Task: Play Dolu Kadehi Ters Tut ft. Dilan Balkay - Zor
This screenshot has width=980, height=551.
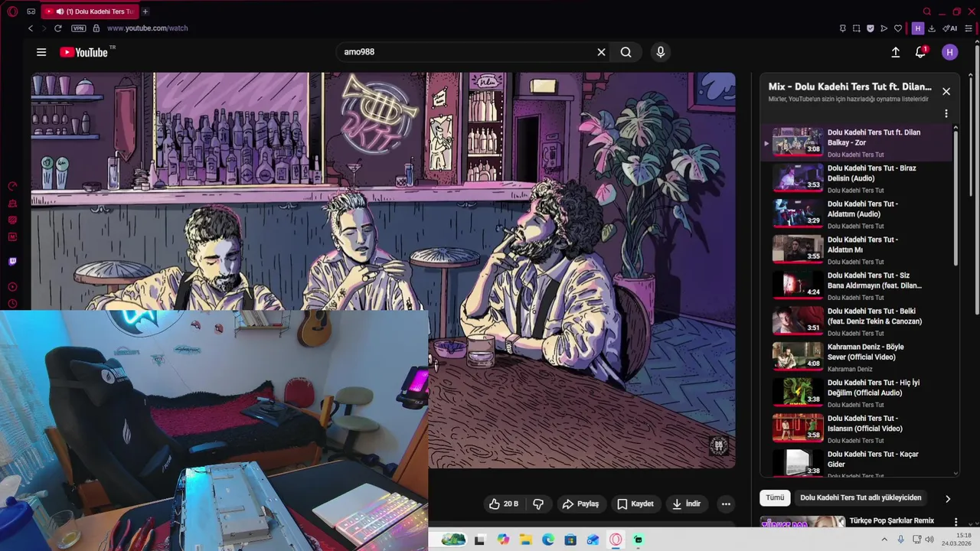Action: pyautogui.click(x=856, y=143)
